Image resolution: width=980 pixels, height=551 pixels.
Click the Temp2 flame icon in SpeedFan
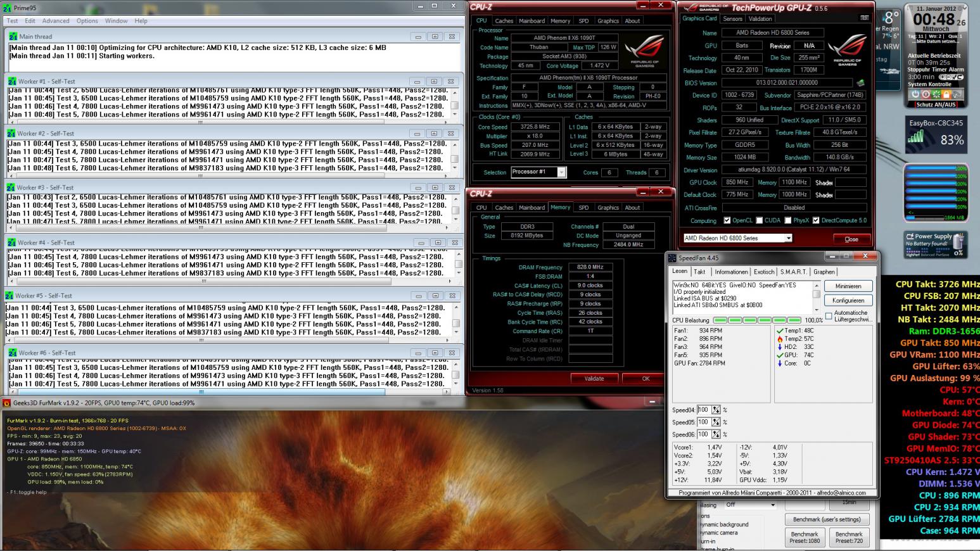(x=780, y=339)
